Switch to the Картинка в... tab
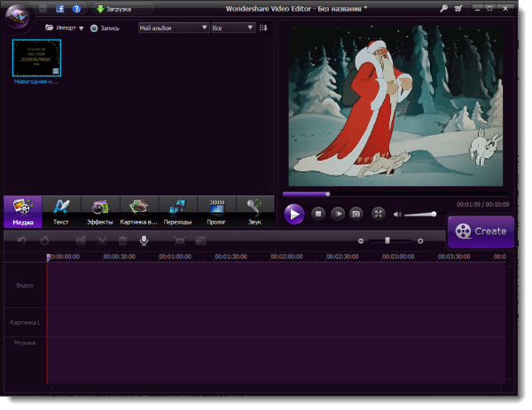532x410 pixels. click(x=139, y=212)
